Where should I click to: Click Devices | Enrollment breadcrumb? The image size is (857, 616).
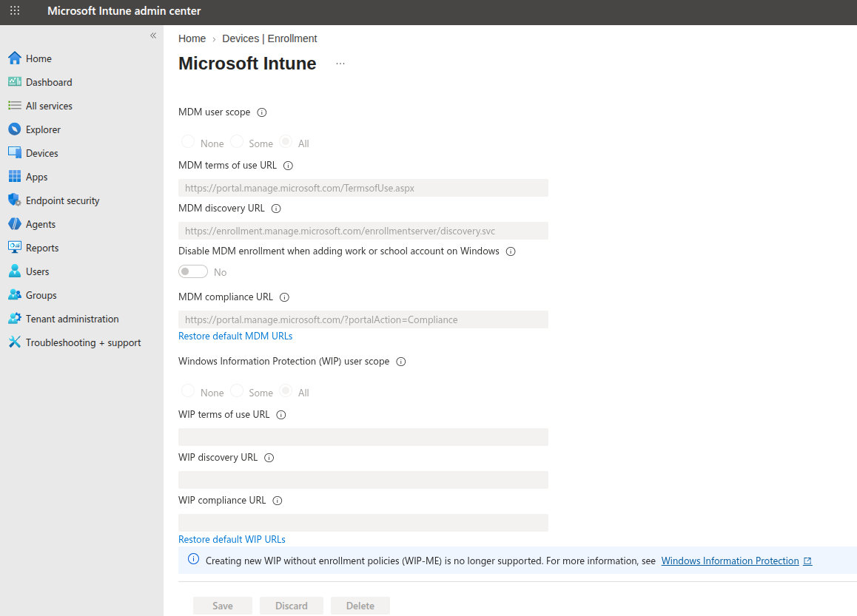(x=269, y=38)
